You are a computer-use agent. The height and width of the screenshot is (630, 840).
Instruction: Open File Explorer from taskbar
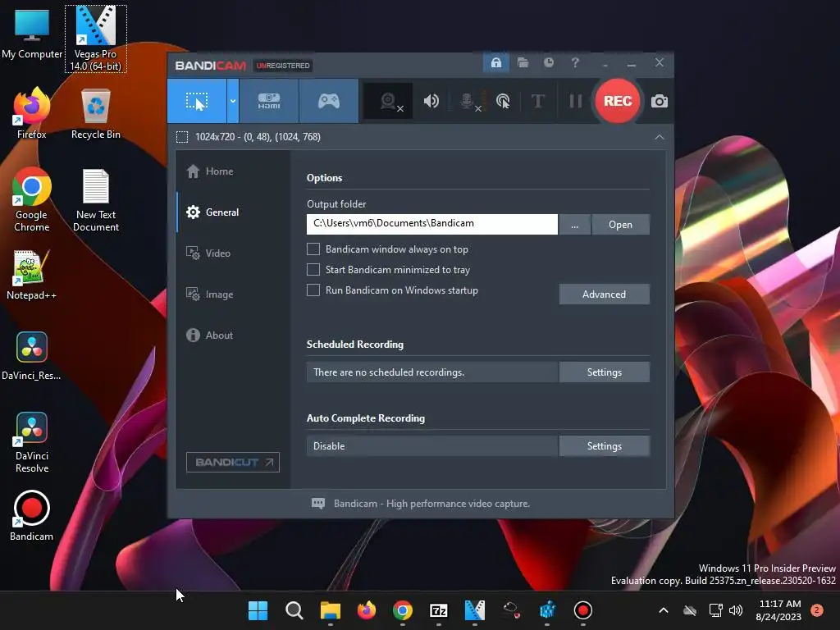pyautogui.click(x=330, y=610)
